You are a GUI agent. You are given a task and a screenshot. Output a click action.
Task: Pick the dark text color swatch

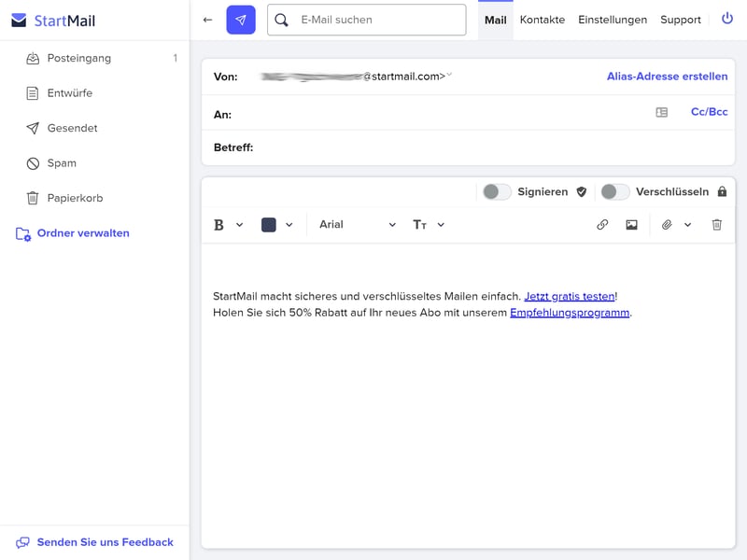(269, 225)
